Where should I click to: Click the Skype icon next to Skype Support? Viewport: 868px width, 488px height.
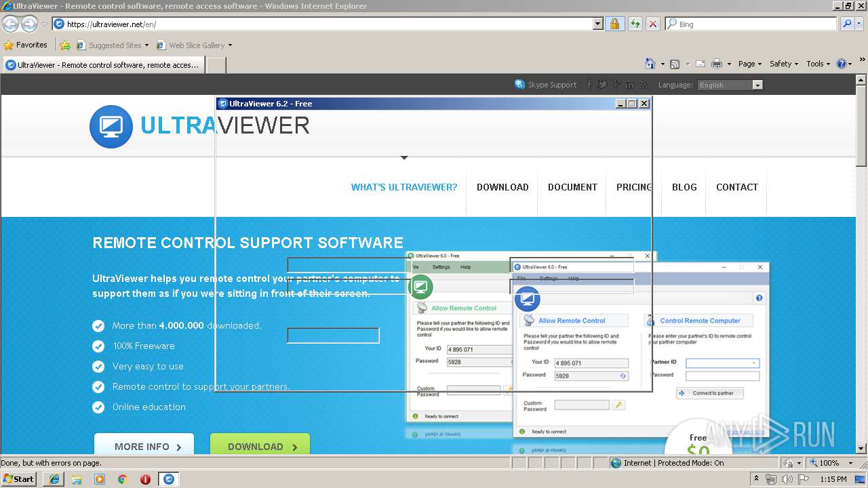point(520,85)
